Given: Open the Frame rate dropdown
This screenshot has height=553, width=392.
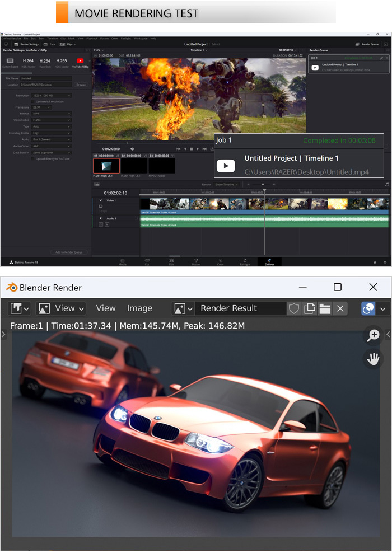Looking at the screenshot, I should point(41,107).
